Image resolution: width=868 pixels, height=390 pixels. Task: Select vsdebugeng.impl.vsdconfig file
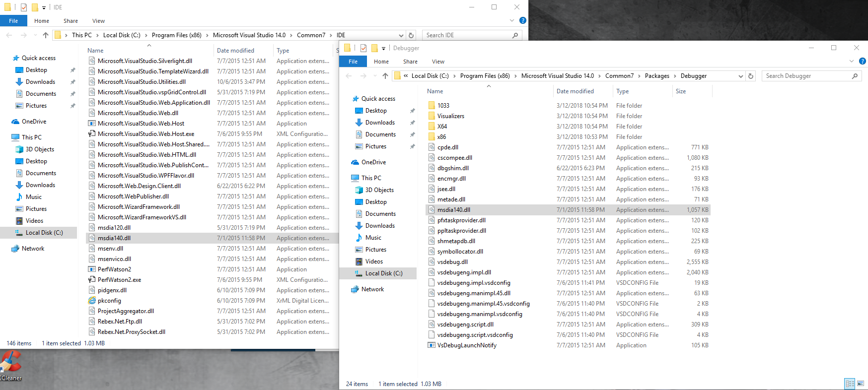474,283
